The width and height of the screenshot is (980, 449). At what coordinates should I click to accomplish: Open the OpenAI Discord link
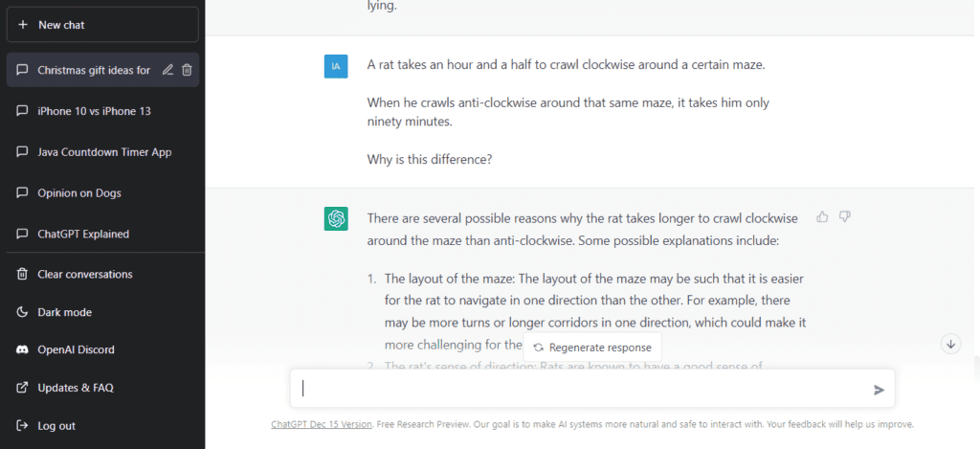click(78, 349)
